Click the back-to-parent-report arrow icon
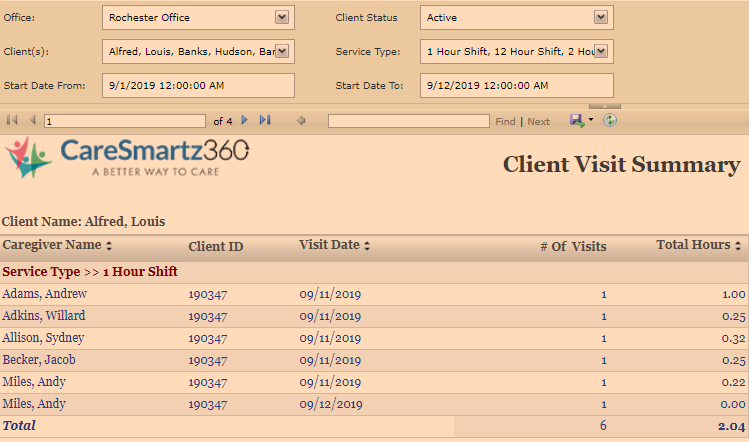749x442 pixels. pos(301,120)
